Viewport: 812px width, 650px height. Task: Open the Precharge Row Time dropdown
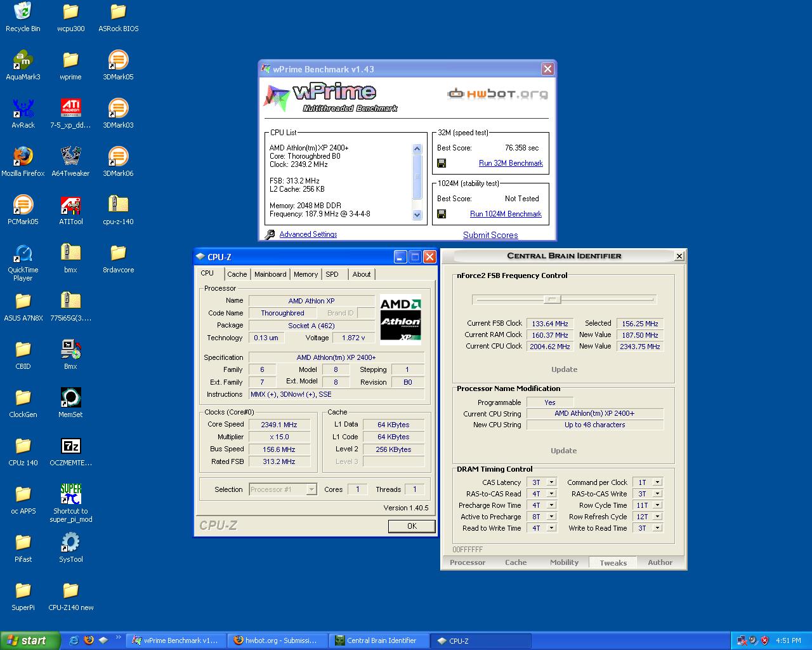551,505
